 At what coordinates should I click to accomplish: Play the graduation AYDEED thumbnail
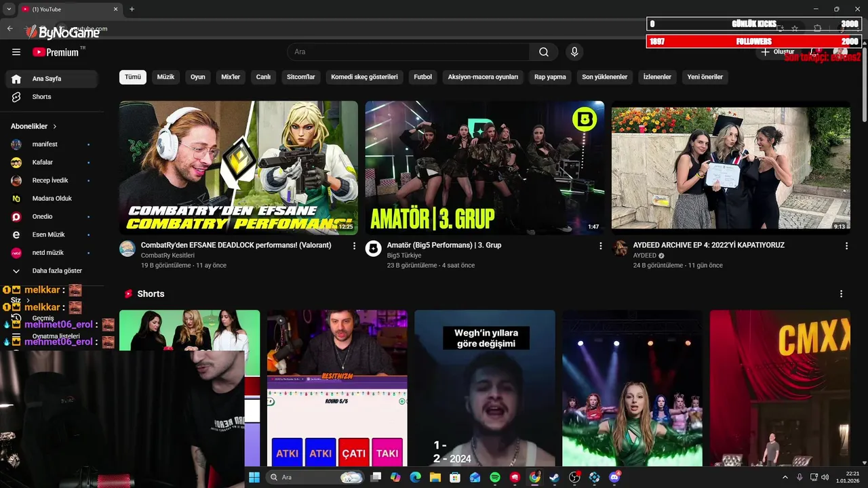pos(731,167)
